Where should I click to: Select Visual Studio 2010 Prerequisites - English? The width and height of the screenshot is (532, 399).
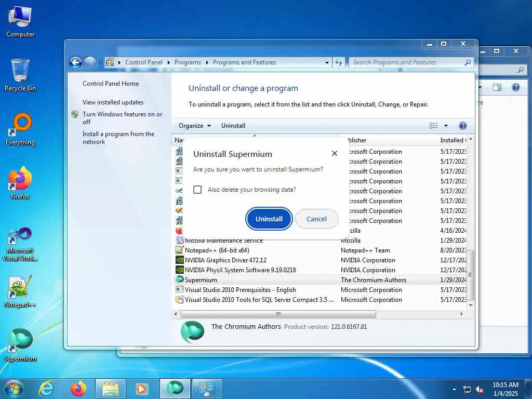321,290
